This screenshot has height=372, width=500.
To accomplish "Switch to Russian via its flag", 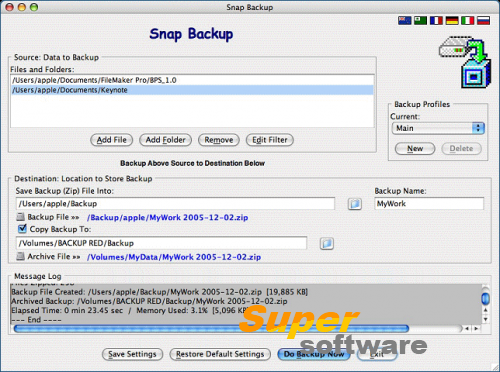I will (483, 21).
